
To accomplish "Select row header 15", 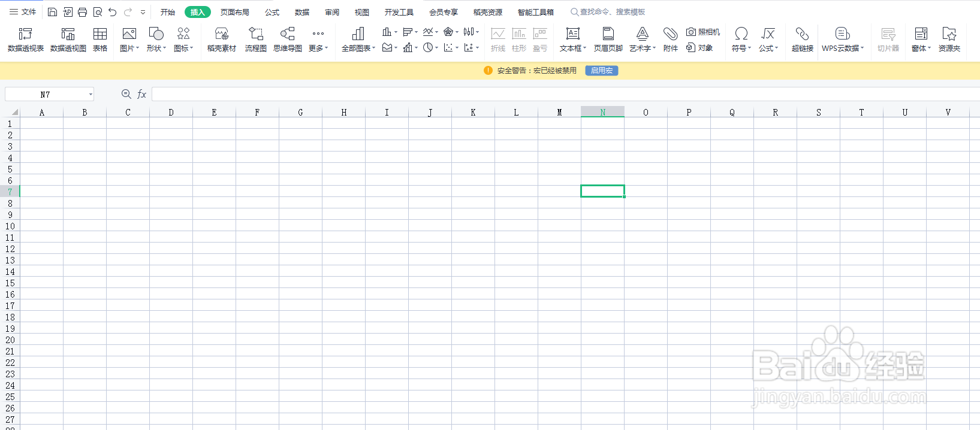I will click(x=10, y=283).
